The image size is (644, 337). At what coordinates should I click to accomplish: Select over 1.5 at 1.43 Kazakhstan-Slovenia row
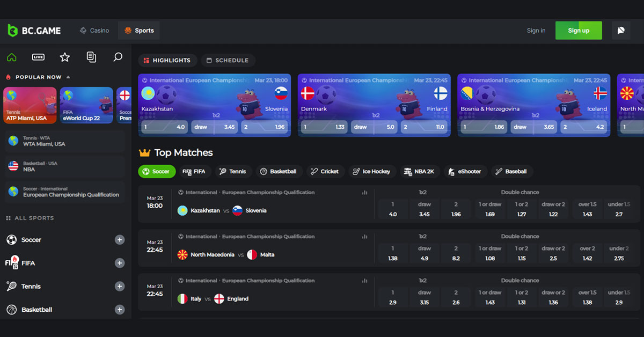pos(588,209)
